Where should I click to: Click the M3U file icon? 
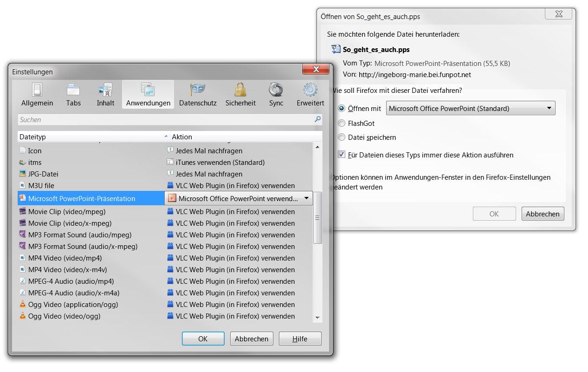(23, 185)
